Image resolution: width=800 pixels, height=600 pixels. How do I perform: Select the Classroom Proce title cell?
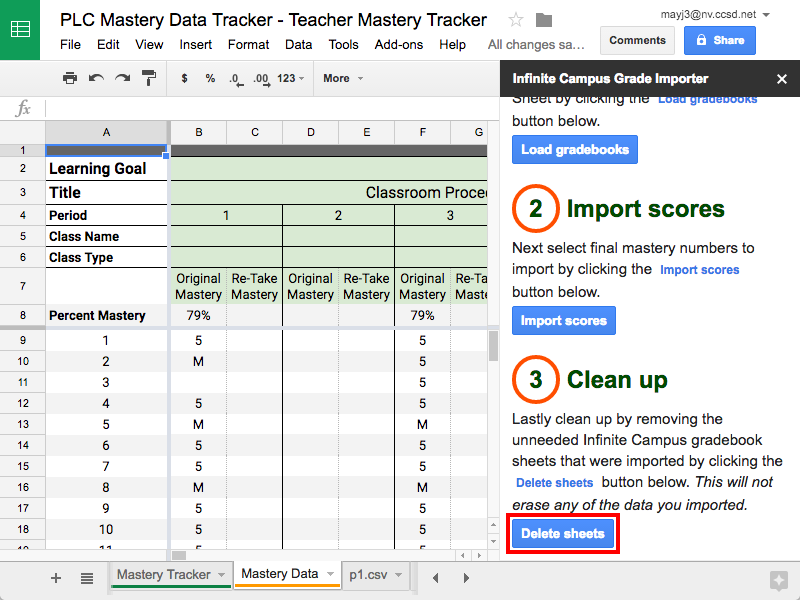[x=329, y=192]
